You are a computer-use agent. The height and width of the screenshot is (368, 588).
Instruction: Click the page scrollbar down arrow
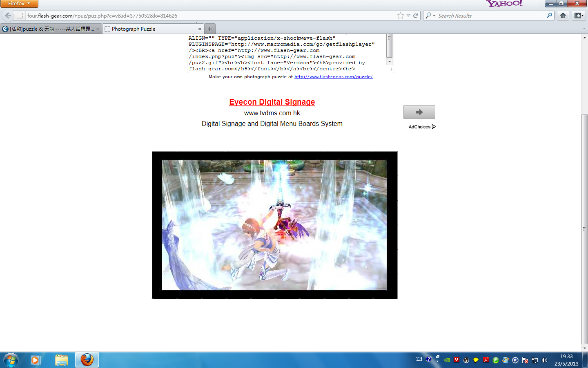point(584,348)
